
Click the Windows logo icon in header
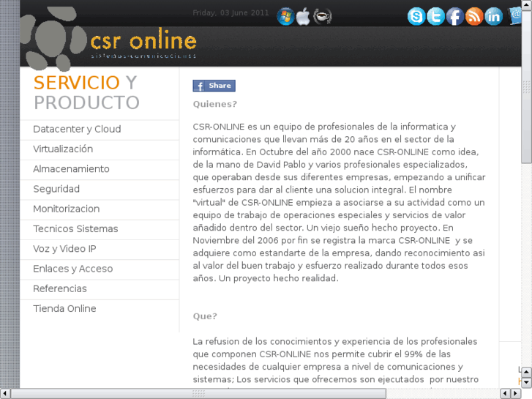[x=285, y=16]
